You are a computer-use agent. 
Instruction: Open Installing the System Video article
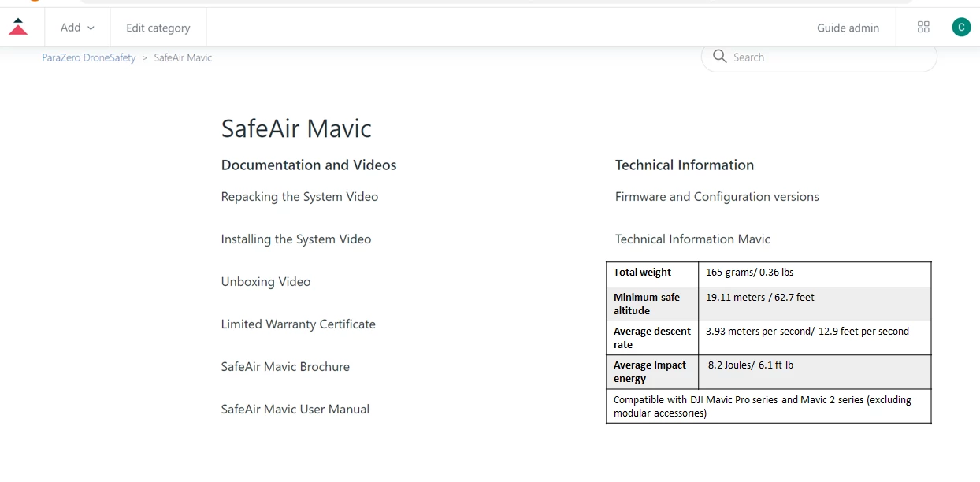(x=296, y=239)
